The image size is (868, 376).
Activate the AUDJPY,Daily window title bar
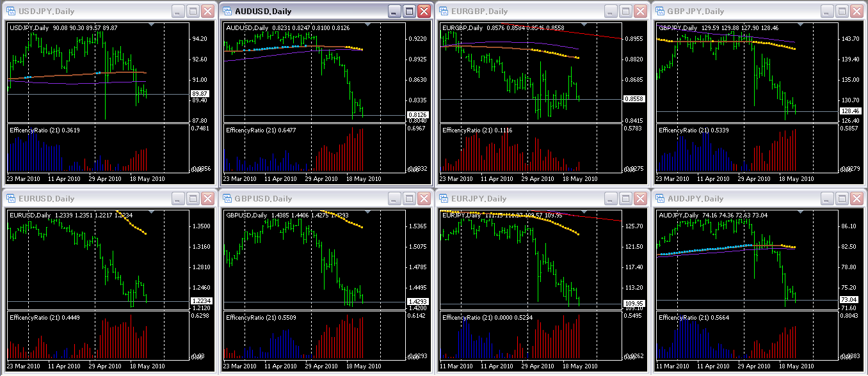(736, 199)
